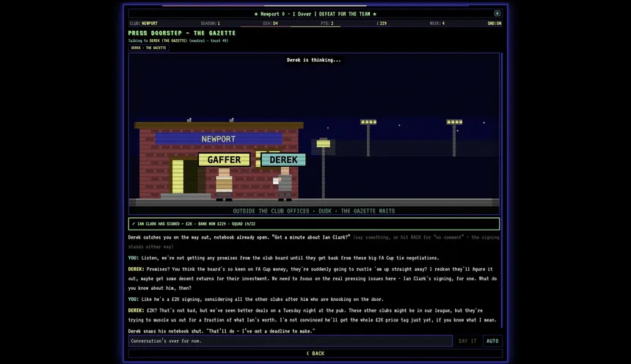Click the square icon in the headline bar
The height and width of the screenshot is (364, 631).
click(497, 13)
